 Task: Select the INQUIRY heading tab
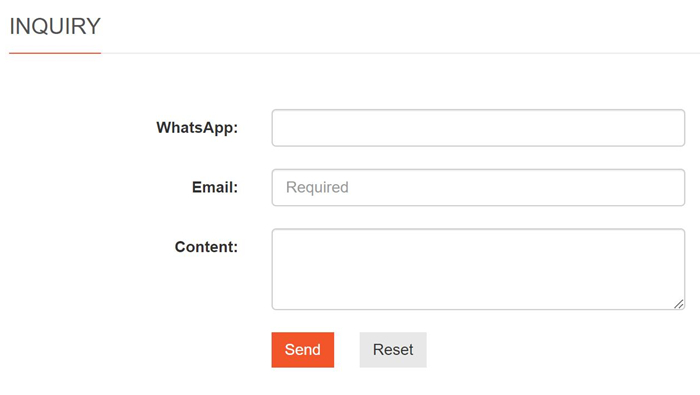tap(55, 26)
